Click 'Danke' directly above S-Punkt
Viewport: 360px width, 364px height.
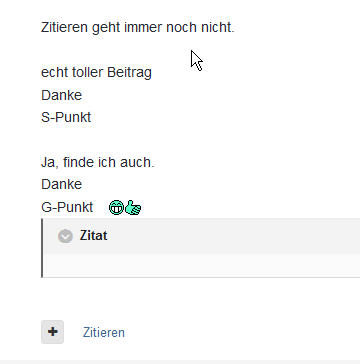(61, 95)
